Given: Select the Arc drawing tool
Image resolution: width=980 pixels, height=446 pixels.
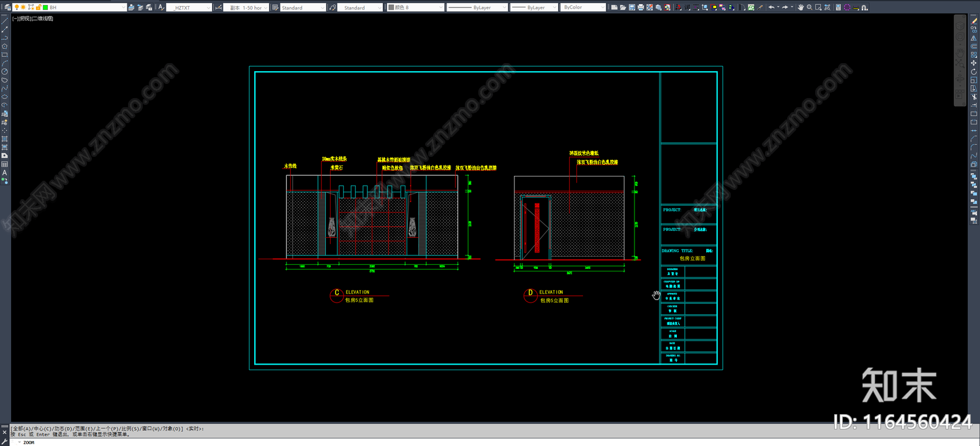Looking at the screenshot, I should (x=5, y=63).
